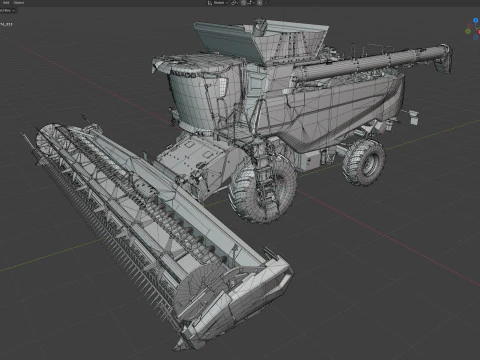Open the snapping options dropdown
The image size is (480, 360).
coord(251,3)
